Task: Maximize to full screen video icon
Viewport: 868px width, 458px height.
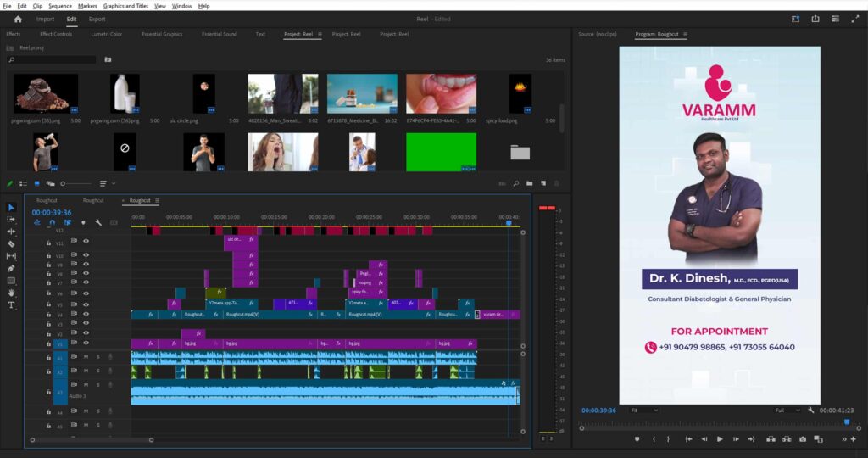Action: pos(854,19)
